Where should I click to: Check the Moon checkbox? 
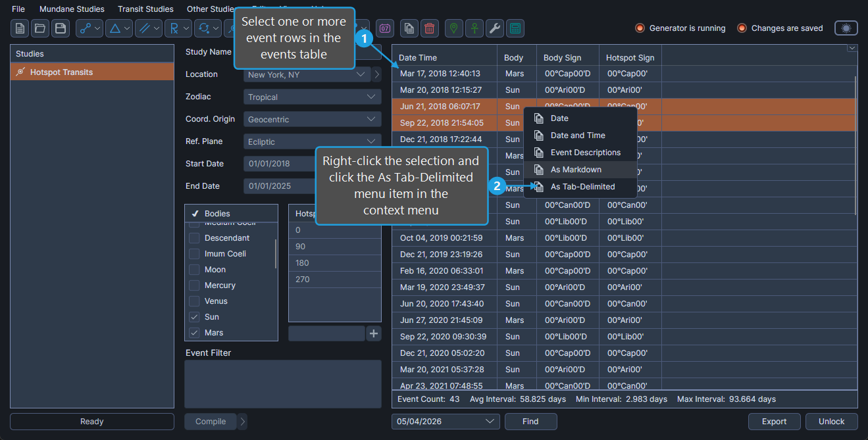(x=194, y=270)
